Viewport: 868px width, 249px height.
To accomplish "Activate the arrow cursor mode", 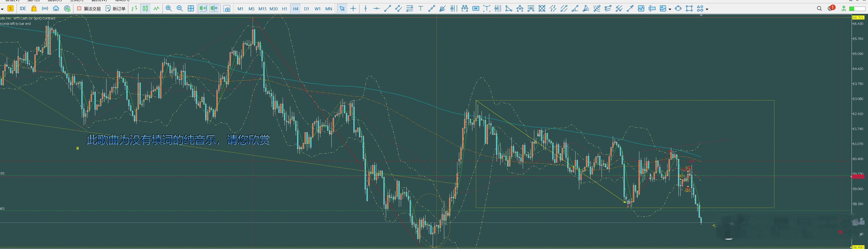I will [x=342, y=8].
